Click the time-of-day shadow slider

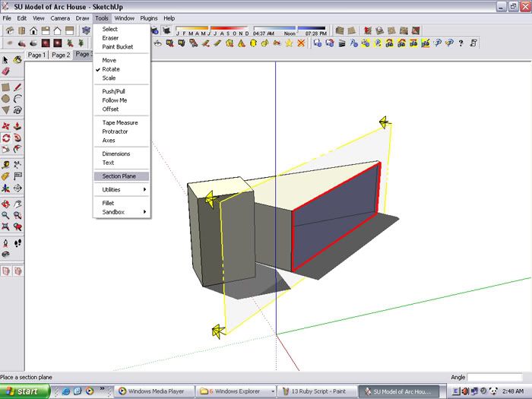[290, 30]
